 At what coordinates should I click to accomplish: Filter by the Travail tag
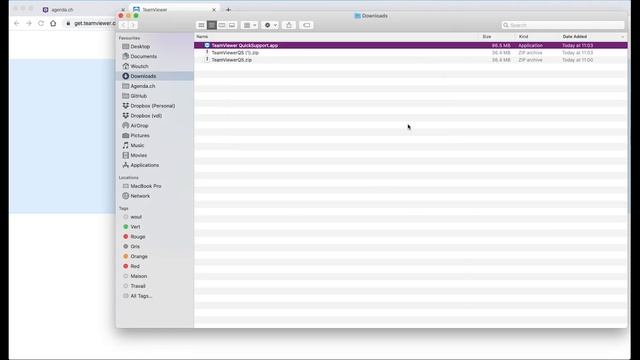(138, 286)
